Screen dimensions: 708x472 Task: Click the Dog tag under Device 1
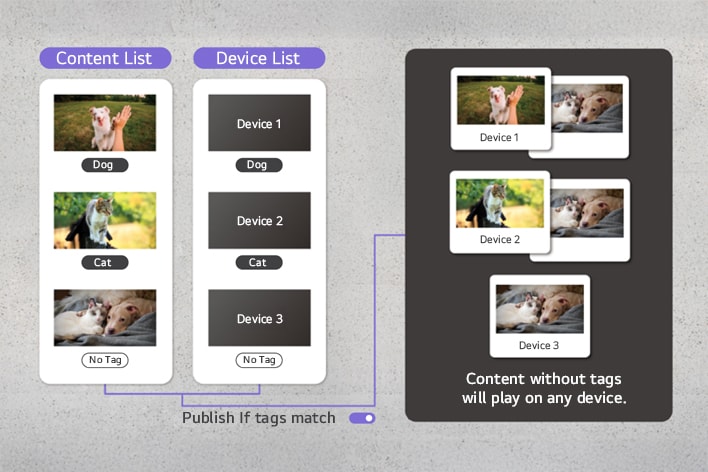click(259, 165)
